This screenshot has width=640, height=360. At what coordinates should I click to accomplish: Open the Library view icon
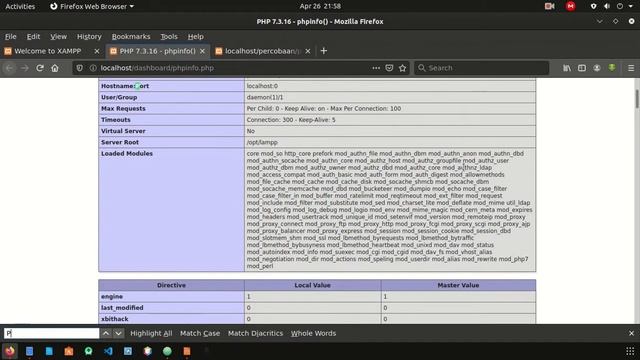567,68
